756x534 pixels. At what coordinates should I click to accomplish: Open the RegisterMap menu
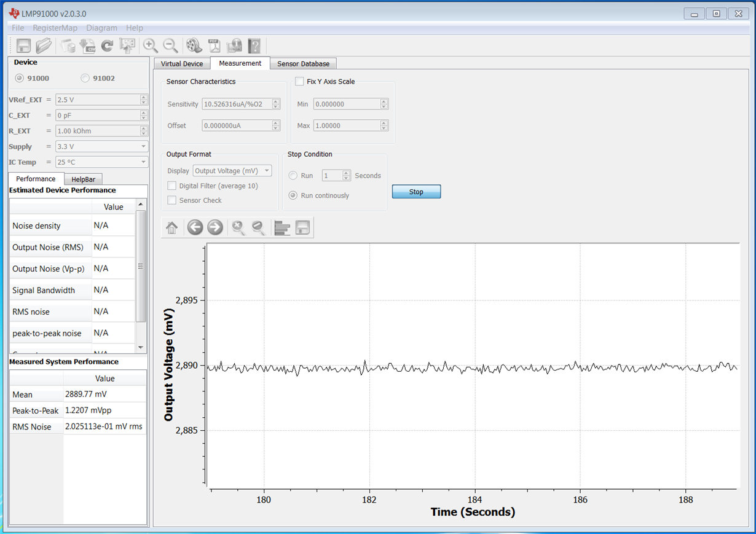pyautogui.click(x=55, y=28)
